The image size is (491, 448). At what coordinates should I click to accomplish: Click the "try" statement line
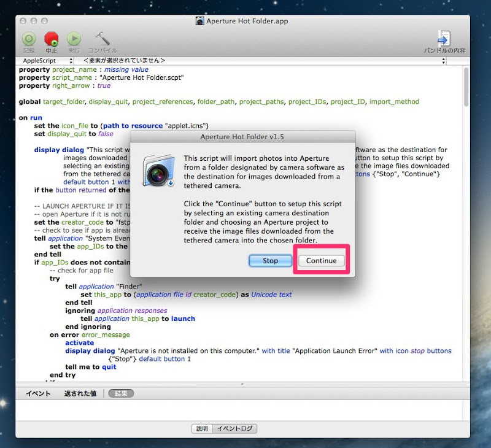pyautogui.click(x=55, y=279)
